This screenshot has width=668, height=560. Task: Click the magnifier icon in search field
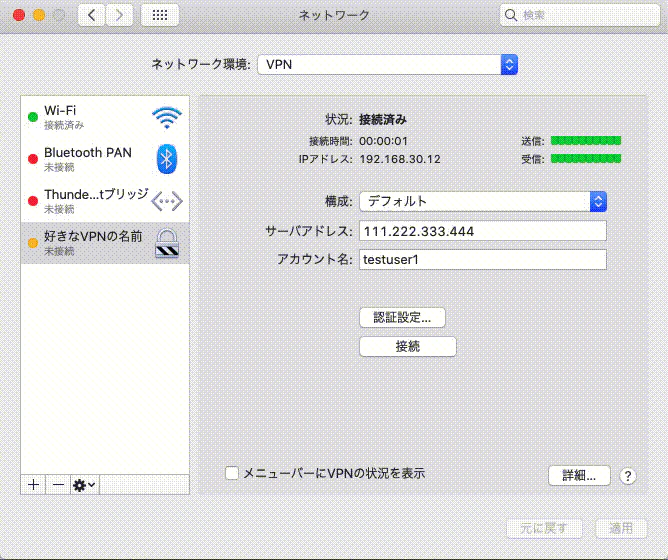pos(510,15)
